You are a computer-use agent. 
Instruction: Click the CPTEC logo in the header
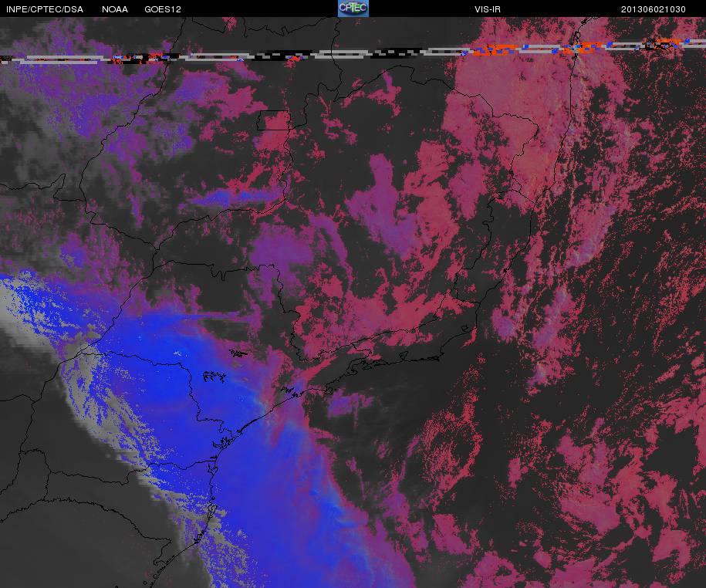353,8
